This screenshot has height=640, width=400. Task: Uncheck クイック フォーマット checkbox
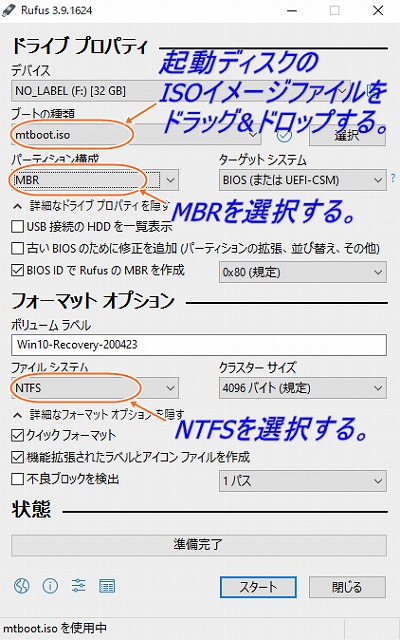tap(17, 435)
